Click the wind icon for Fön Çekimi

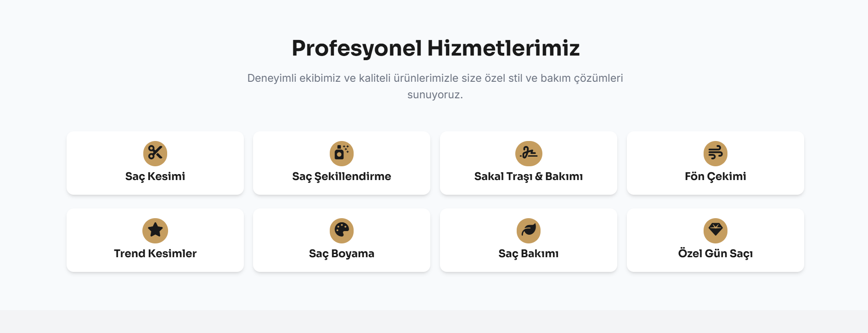(x=715, y=153)
